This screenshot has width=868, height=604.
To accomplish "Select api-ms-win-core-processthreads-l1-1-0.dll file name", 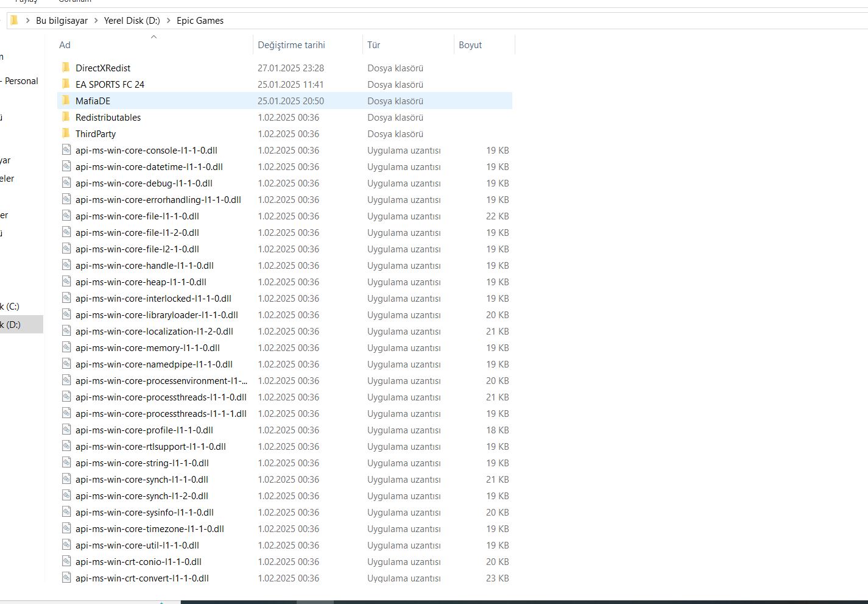I will tap(161, 397).
